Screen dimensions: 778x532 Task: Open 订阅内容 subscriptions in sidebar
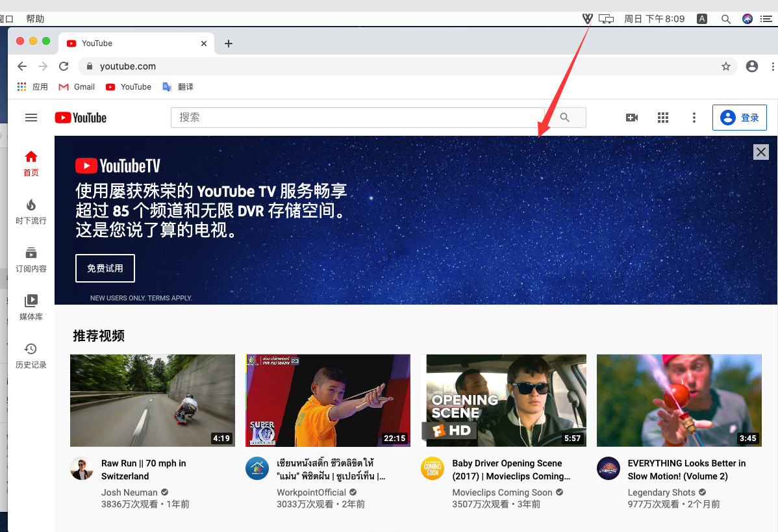(x=31, y=260)
